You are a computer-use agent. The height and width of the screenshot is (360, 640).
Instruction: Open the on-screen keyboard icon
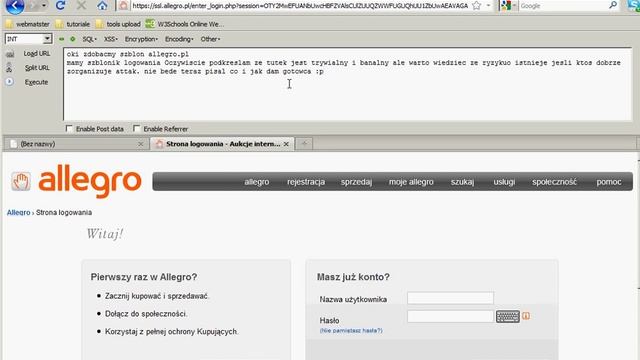508,316
